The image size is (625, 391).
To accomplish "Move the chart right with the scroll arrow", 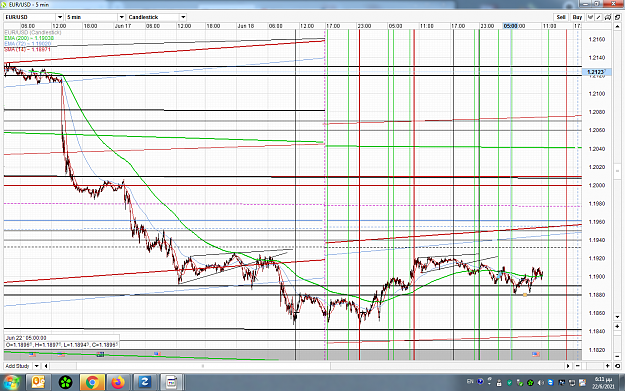I will coord(568,366).
